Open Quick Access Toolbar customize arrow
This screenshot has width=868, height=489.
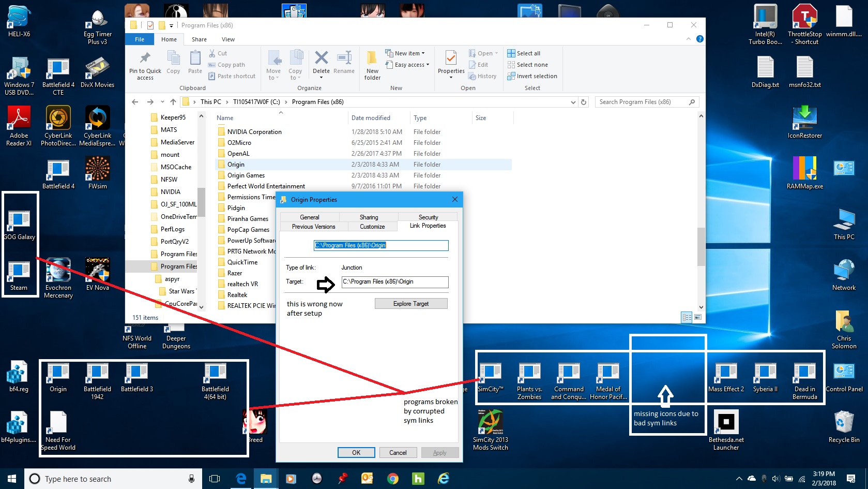coord(171,25)
